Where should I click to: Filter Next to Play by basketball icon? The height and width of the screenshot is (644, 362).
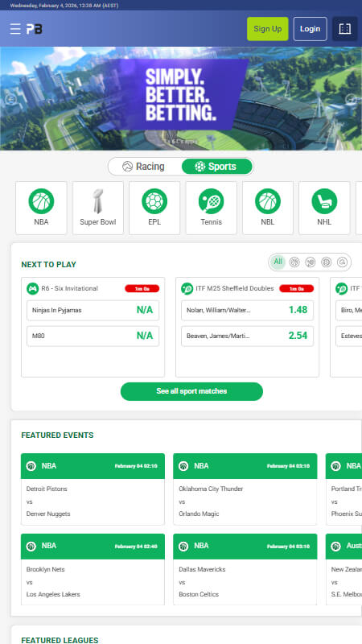click(x=294, y=262)
